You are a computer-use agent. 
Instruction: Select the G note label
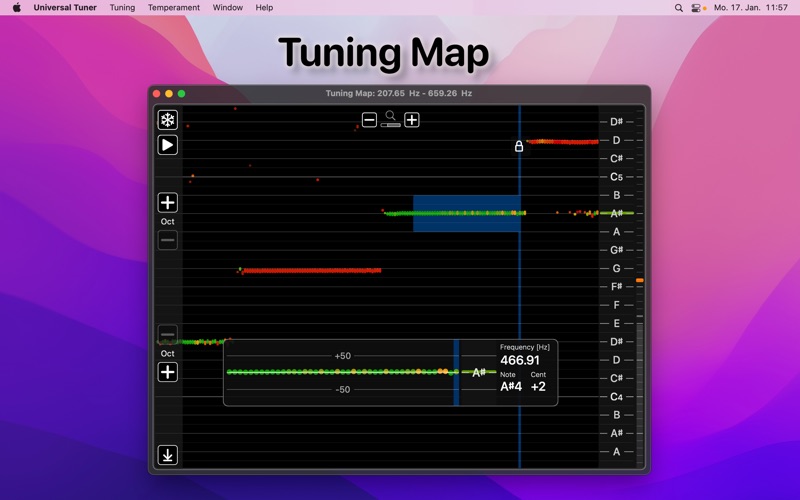[616, 268]
